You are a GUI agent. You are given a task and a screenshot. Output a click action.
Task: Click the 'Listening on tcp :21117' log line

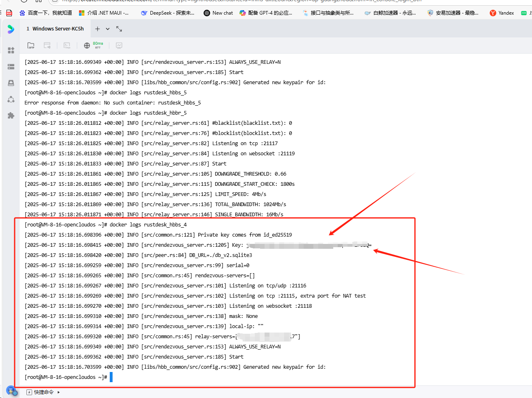pyautogui.click(x=151, y=144)
